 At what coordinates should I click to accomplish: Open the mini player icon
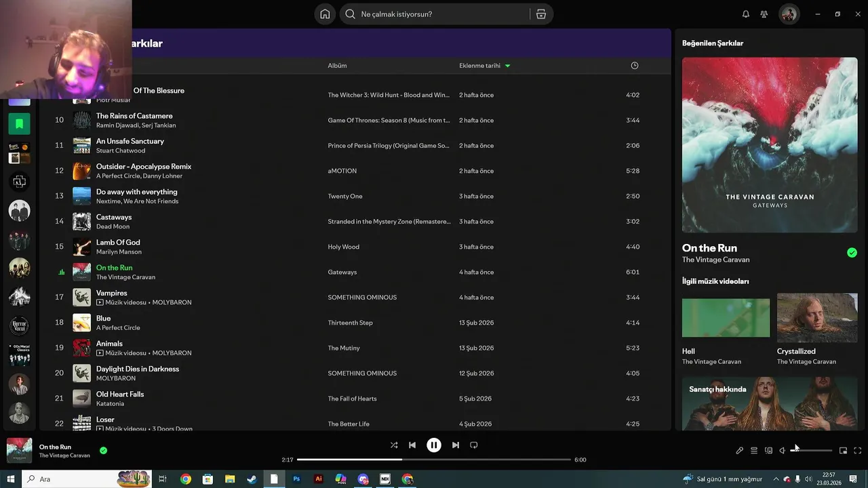(843, 451)
